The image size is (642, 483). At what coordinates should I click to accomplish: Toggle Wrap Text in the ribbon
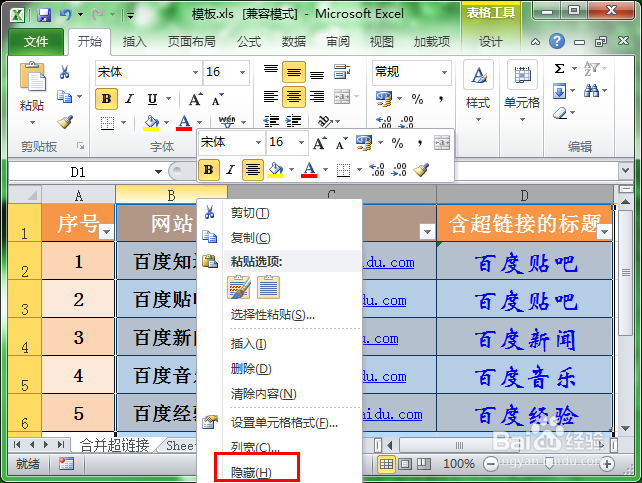point(342,72)
